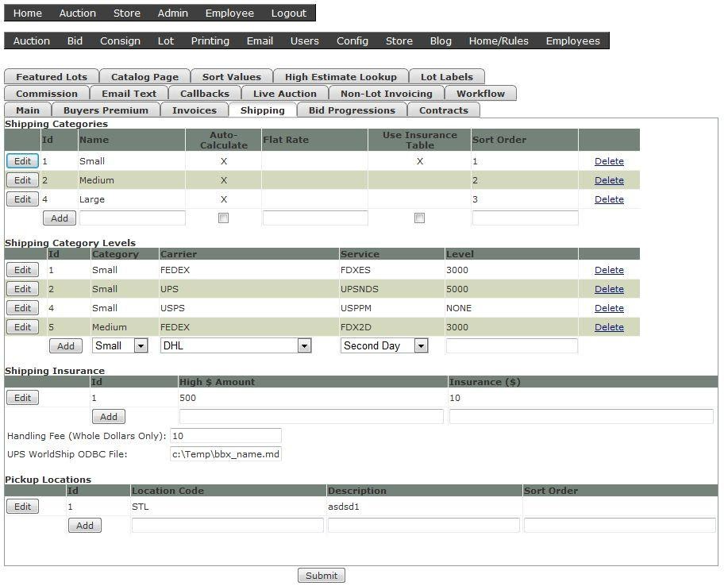Submit the shipping configuration form
This screenshot has width=728, height=586.
(x=322, y=576)
